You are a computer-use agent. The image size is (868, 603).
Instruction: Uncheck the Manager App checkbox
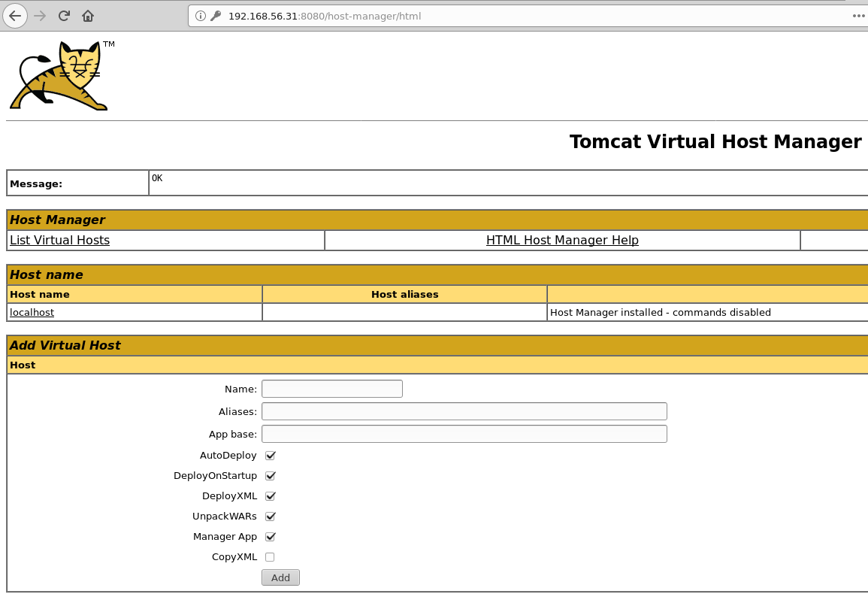(x=270, y=537)
